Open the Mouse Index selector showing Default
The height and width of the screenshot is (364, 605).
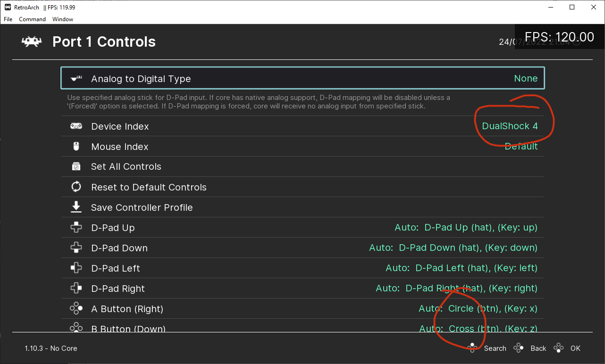[521, 146]
